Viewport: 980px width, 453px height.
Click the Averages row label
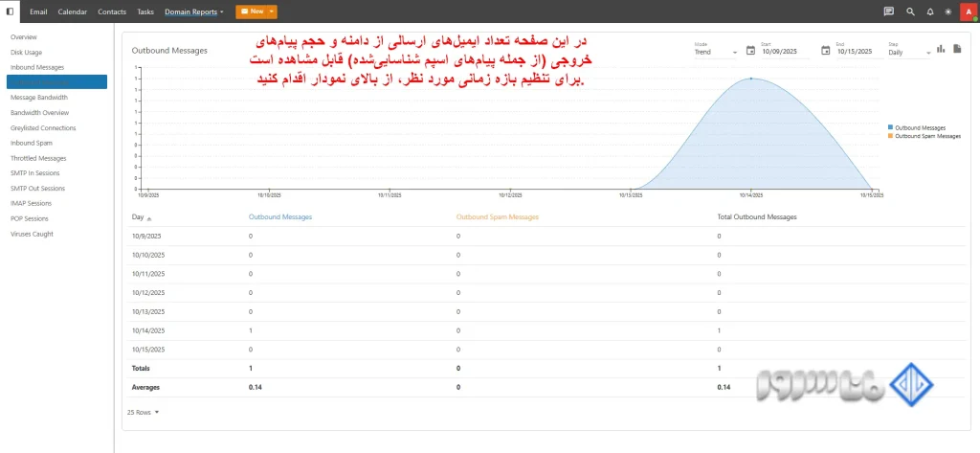click(145, 387)
